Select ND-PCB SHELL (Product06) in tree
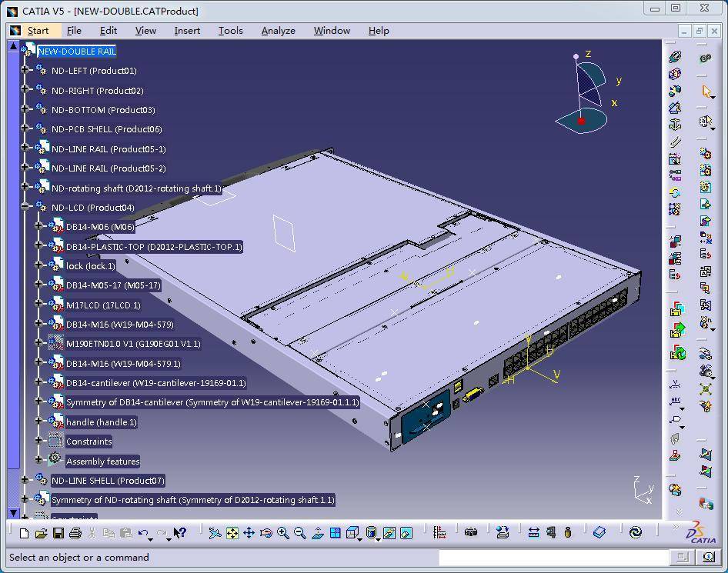This screenshot has height=573, width=728. 106,129
